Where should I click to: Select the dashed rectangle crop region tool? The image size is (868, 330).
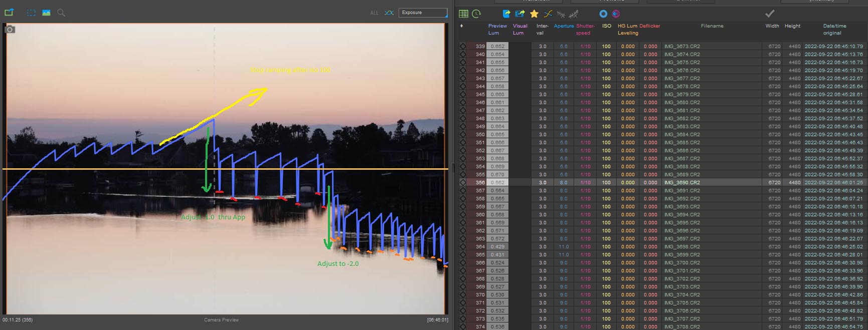[31, 13]
